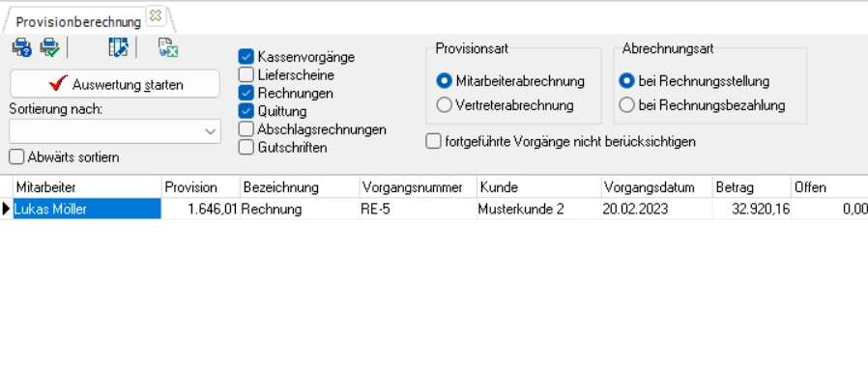Enable the Gutschriften checkbox
The image size is (868, 368).
246,148
